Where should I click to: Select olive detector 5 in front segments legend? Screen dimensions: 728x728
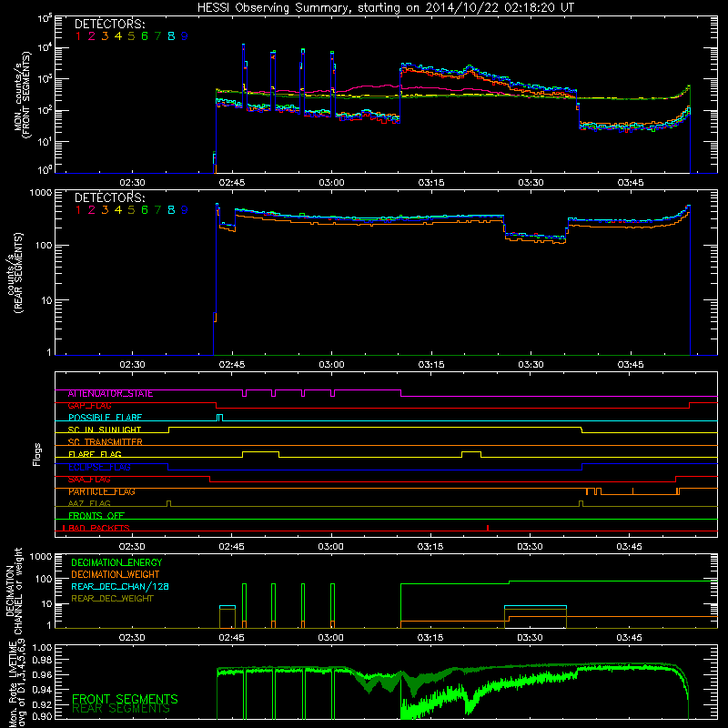(x=131, y=36)
